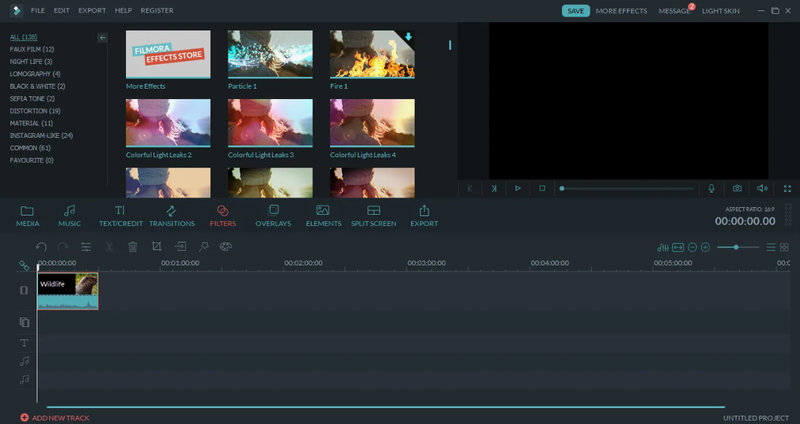This screenshot has width=800, height=424.
Task: Open the Message notifications
Action: (x=674, y=11)
